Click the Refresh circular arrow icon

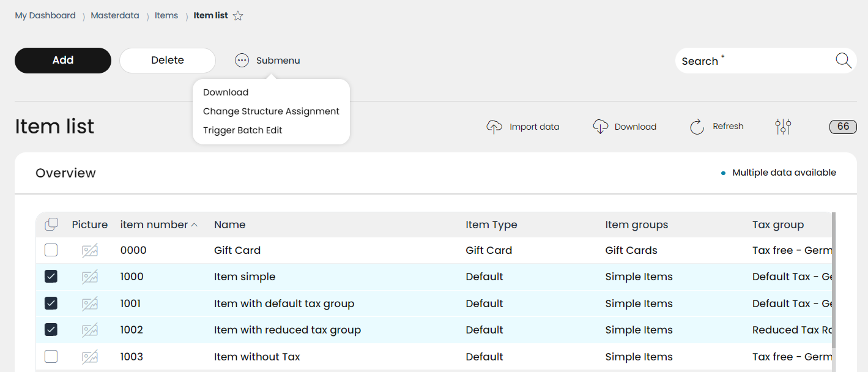(x=697, y=127)
